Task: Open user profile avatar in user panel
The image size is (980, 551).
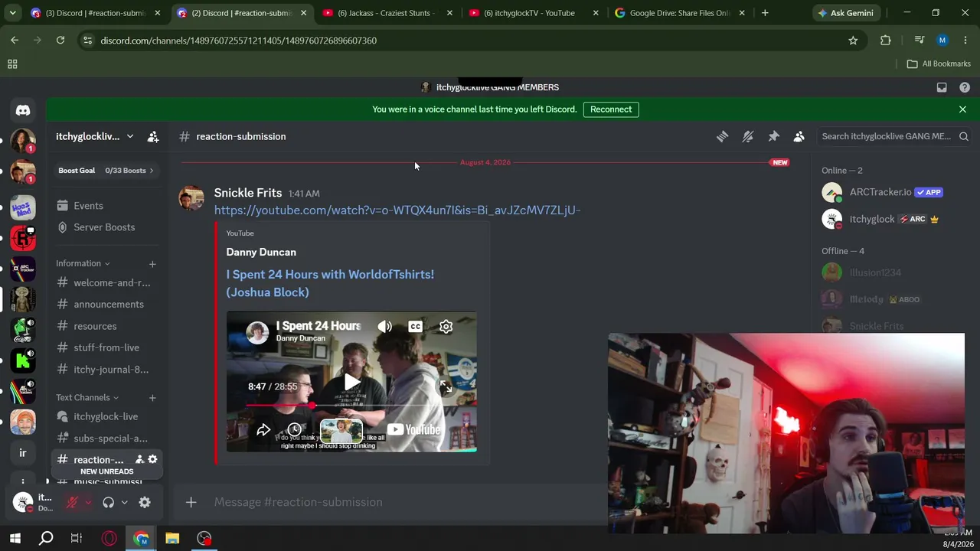Action: click(23, 502)
